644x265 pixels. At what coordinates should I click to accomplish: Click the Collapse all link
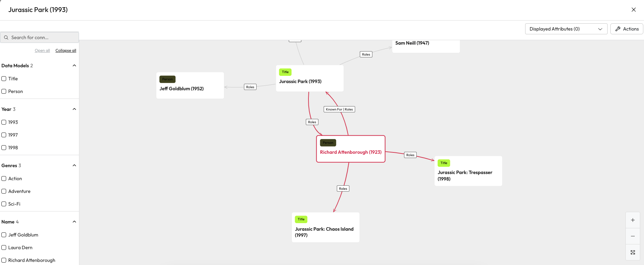tap(66, 50)
